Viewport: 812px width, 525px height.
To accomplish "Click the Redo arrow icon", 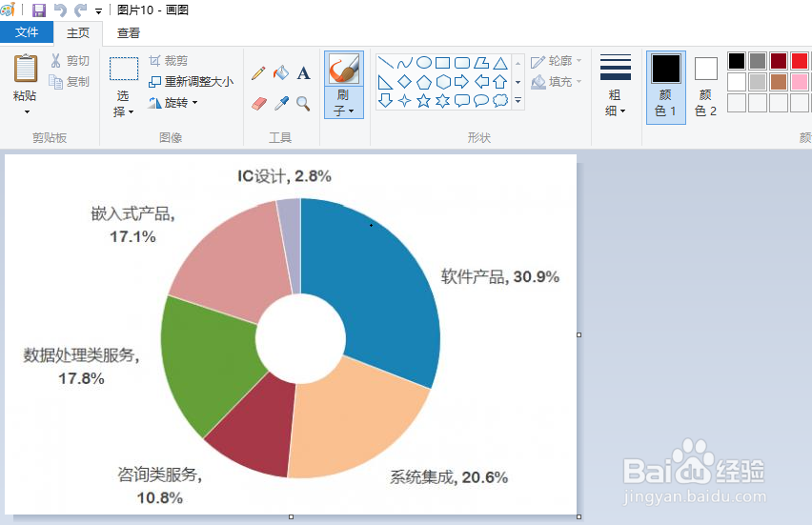I will [x=81, y=10].
